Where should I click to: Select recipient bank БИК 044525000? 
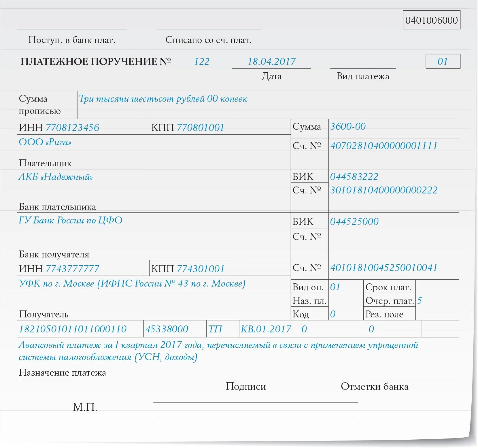pyautogui.click(x=354, y=221)
